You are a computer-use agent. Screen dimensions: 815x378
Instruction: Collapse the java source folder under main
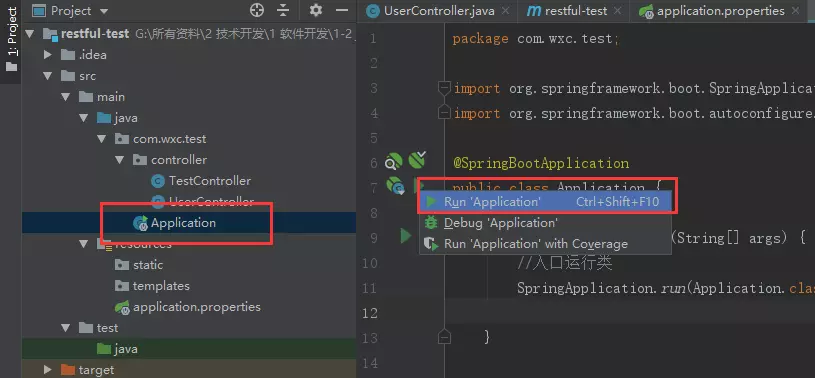(x=84, y=118)
